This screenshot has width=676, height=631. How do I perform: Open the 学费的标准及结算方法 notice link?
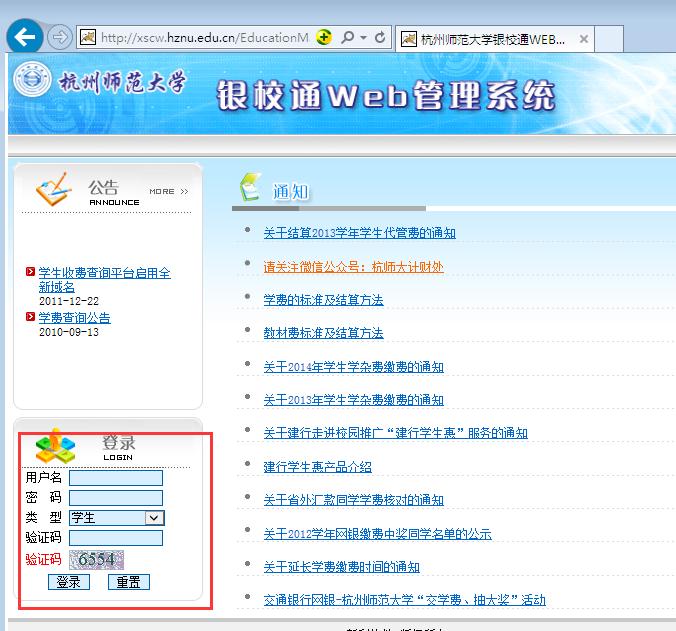click(323, 299)
